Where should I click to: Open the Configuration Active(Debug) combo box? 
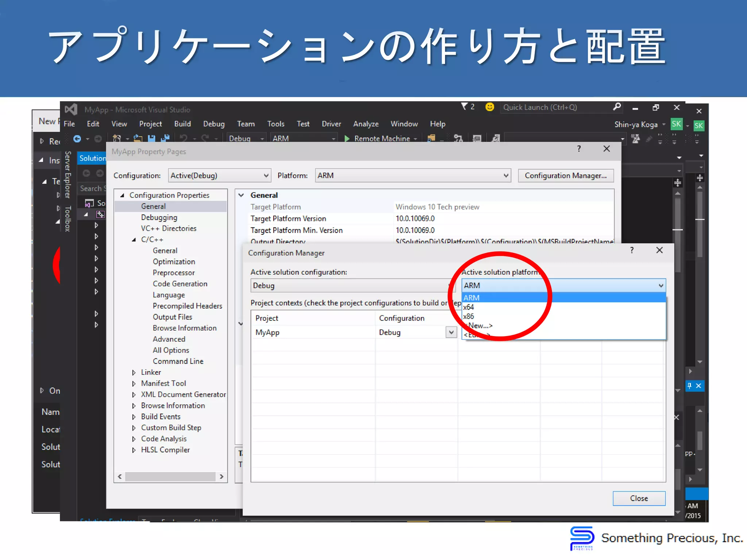click(219, 175)
